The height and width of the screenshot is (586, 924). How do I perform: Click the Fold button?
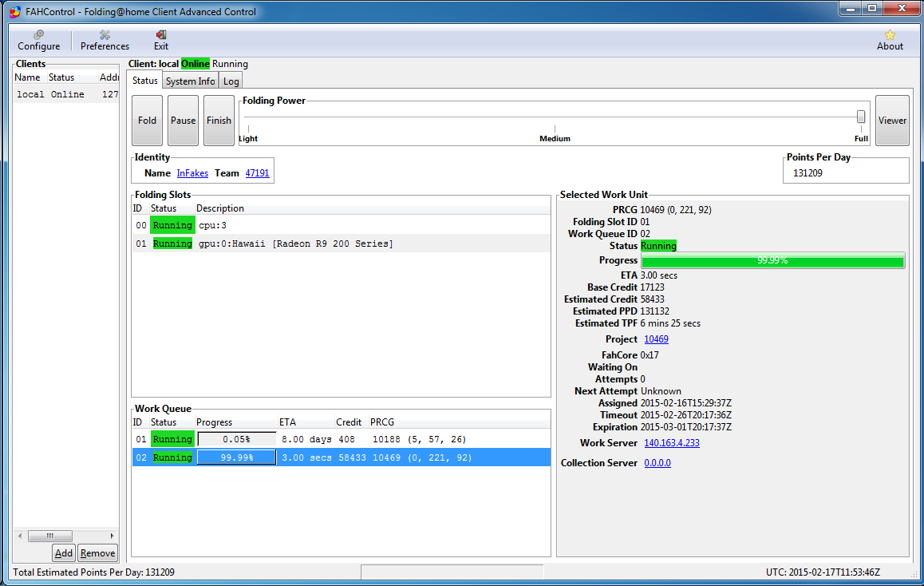pos(148,121)
